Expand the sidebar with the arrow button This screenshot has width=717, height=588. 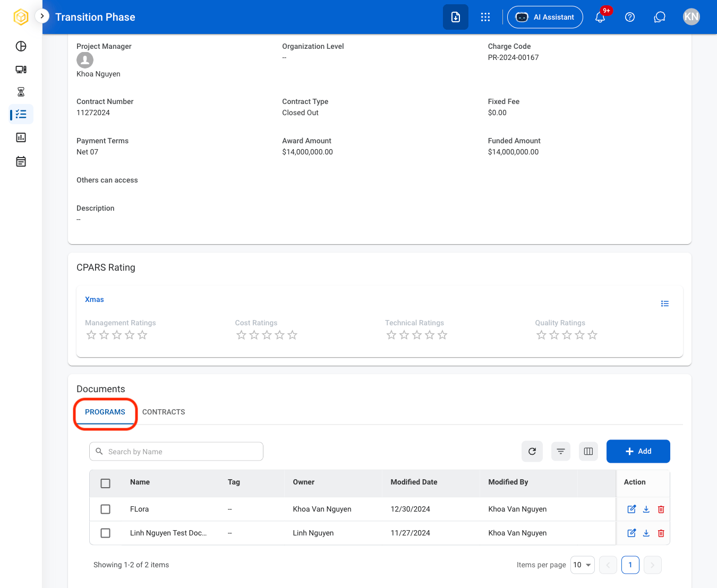(x=42, y=16)
